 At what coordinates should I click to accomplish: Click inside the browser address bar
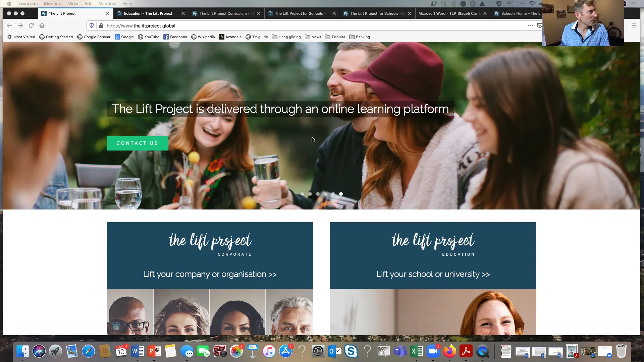click(x=235, y=26)
